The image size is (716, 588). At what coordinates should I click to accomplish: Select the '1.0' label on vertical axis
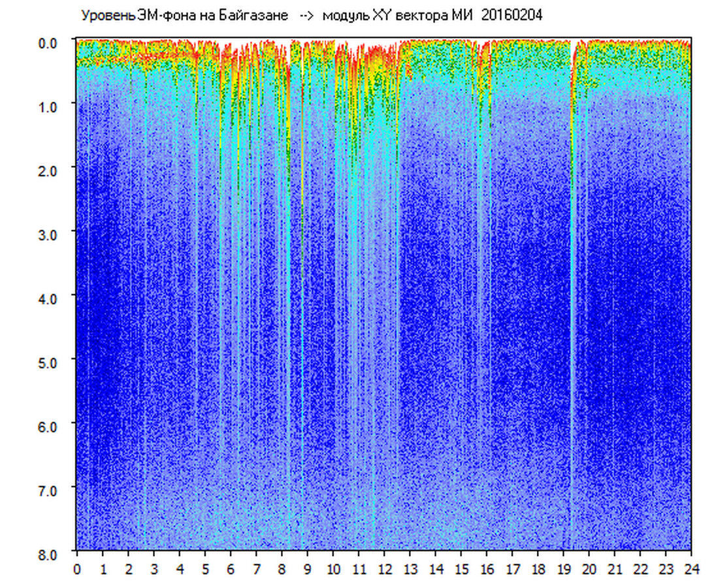[50, 106]
